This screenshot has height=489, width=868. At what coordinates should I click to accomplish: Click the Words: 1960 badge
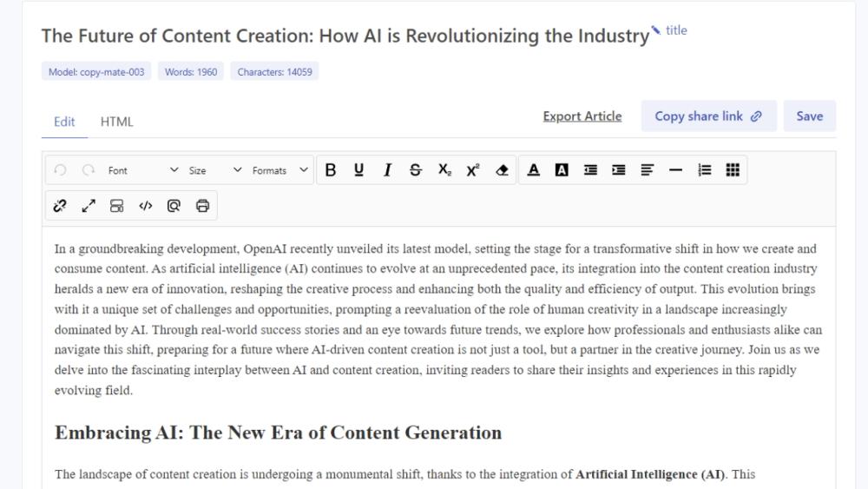click(x=191, y=71)
